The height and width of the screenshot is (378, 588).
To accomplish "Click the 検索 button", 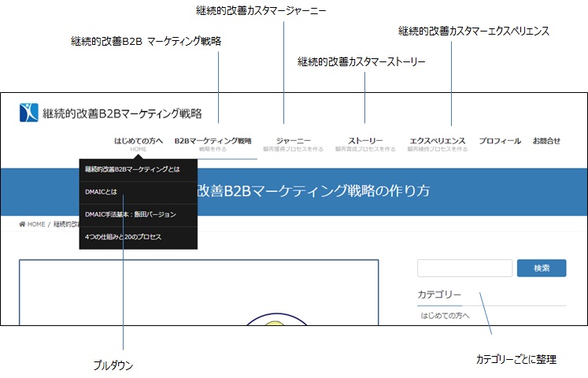I will coord(542,268).
